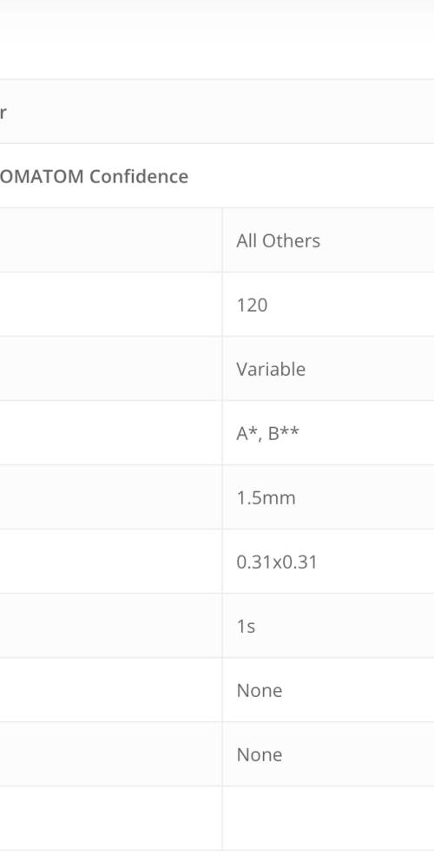Click the blank cell beside "1s"
This screenshot has height=868, width=434.
[x=111, y=626]
